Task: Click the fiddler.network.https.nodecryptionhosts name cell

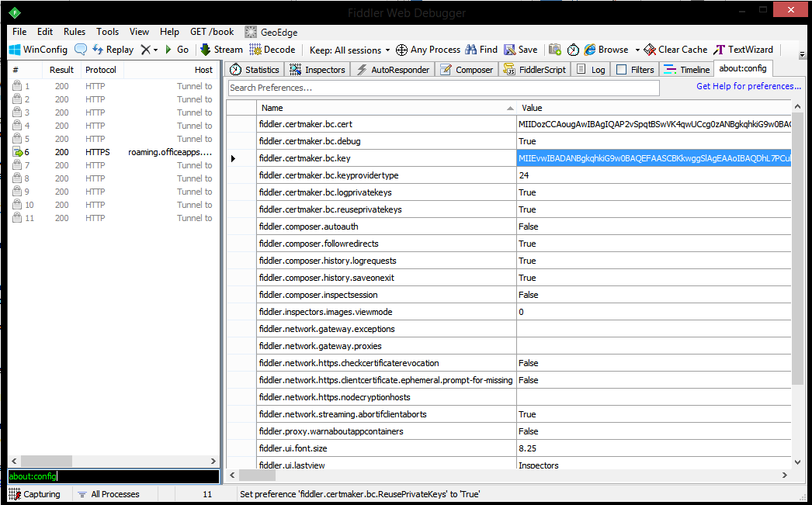Action: coord(387,397)
